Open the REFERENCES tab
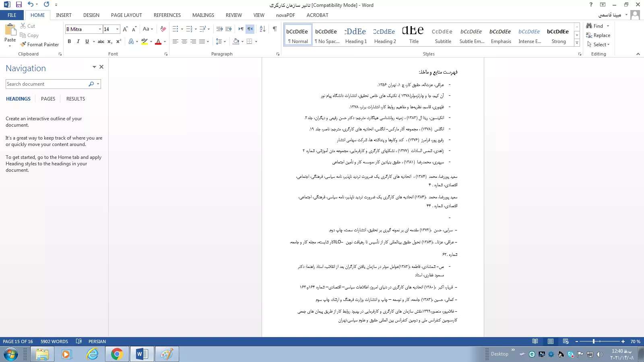This screenshot has height=362, width=644. [167, 15]
